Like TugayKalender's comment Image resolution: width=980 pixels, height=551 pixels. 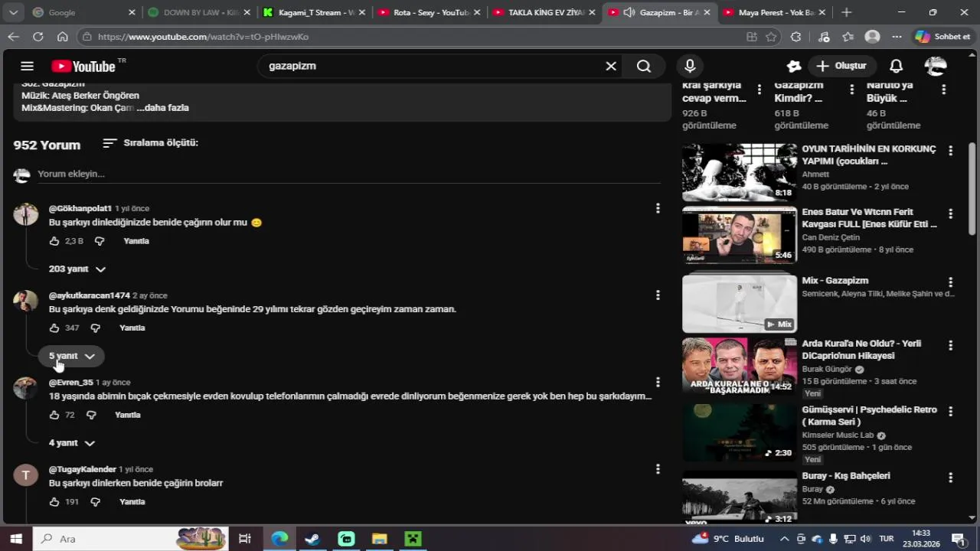[x=54, y=502]
